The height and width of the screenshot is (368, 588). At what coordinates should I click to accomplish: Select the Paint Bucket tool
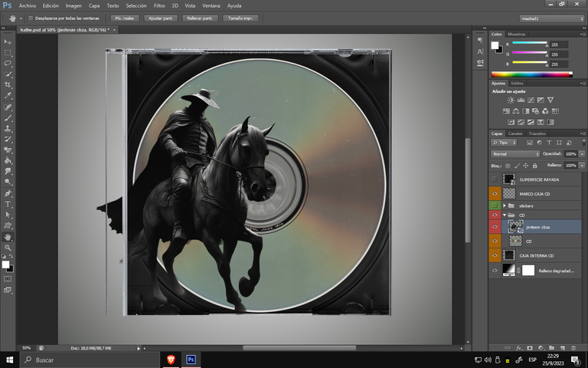click(x=8, y=160)
